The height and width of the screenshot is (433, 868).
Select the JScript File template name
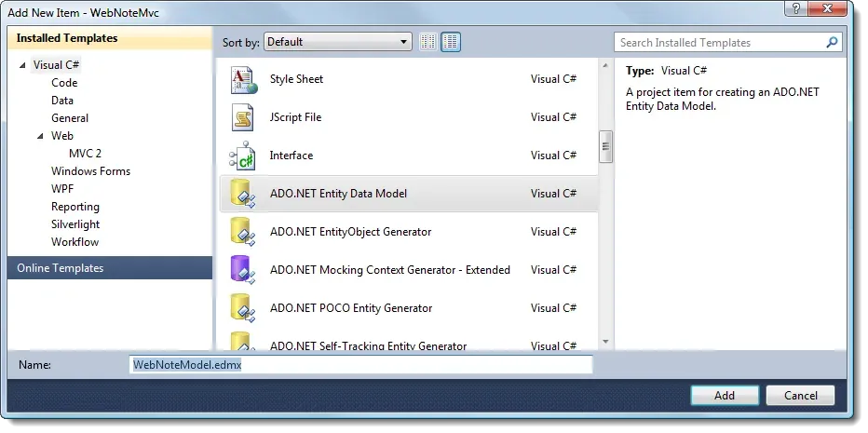(295, 117)
